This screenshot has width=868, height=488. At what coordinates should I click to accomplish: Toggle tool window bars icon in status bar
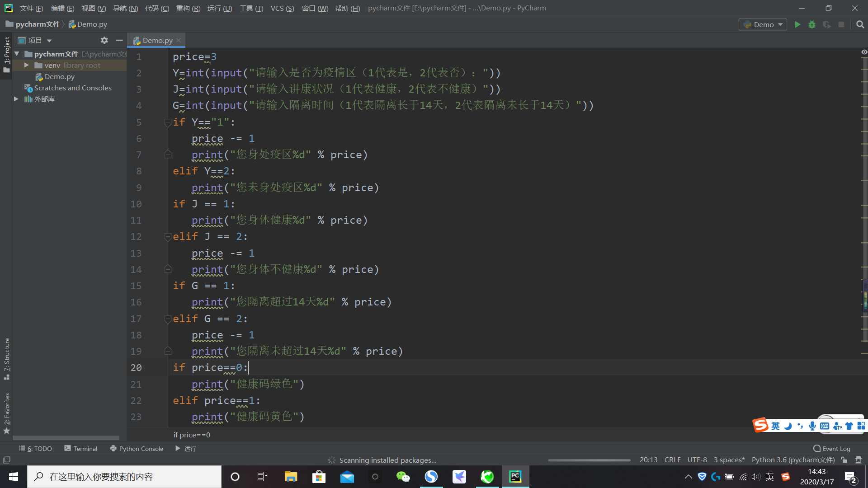coord(7,460)
